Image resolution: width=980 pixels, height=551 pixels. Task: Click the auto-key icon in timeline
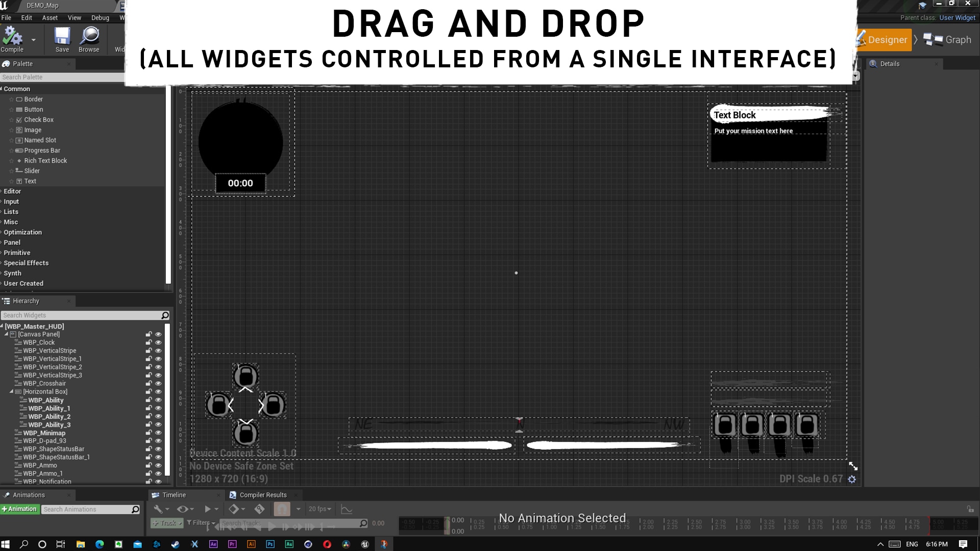259,509
